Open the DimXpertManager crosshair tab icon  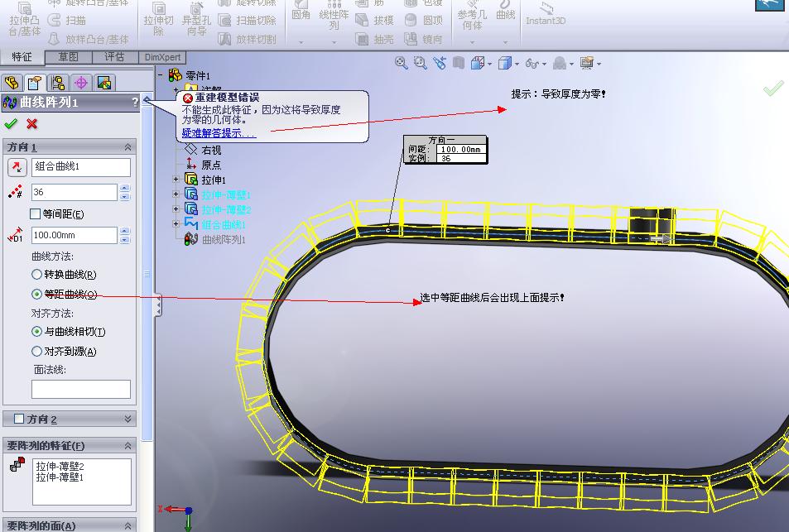pyautogui.click(x=81, y=83)
